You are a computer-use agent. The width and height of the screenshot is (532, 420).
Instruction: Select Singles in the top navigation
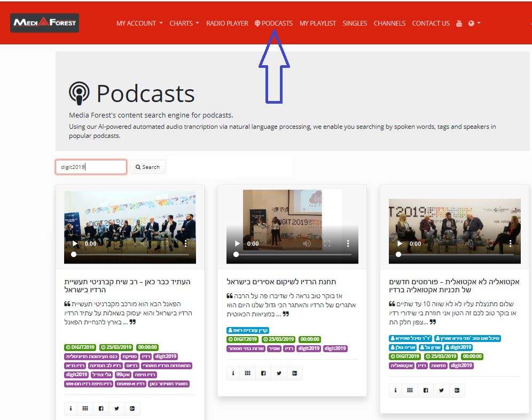click(355, 23)
